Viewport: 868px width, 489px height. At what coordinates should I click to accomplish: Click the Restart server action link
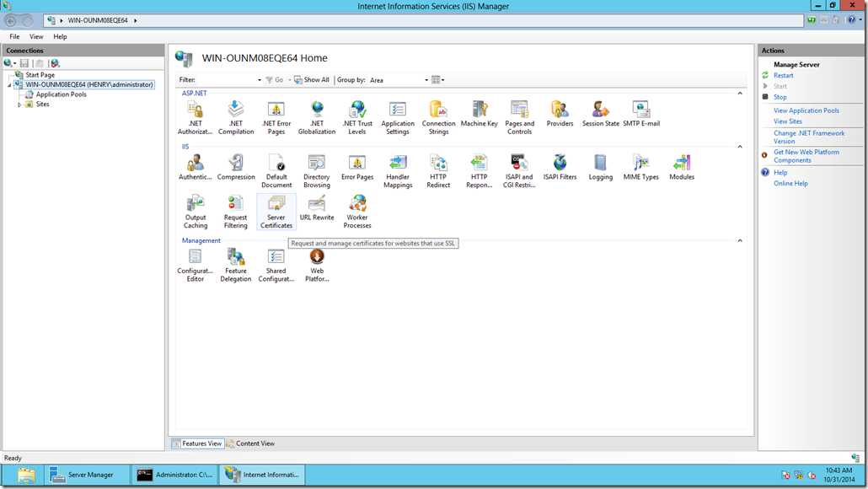[x=783, y=75]
